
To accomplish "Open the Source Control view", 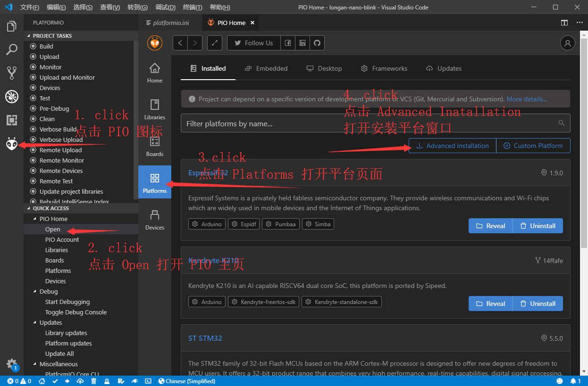I will tap(12, 73).
